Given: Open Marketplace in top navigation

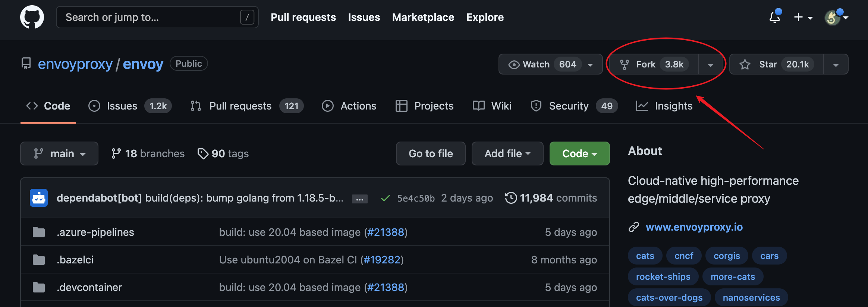Looking at the screenshot, I should [x=423, y=17].
